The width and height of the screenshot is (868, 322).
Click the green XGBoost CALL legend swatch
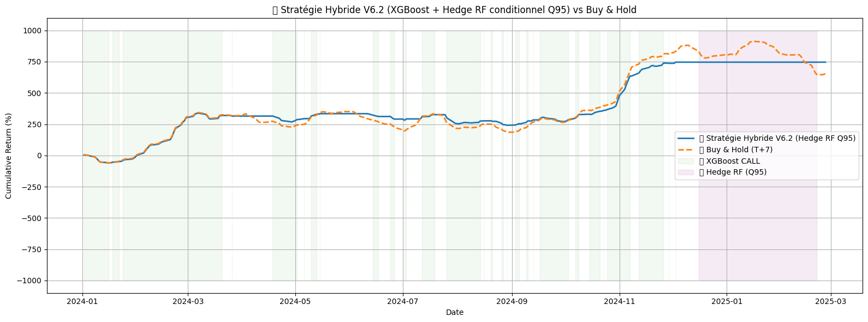pos(686,161)
